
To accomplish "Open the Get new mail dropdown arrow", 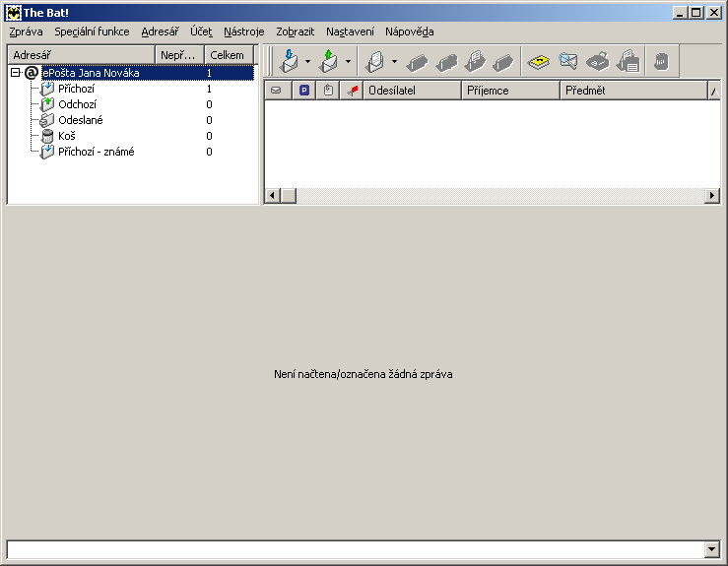I will tap(307, 61).
